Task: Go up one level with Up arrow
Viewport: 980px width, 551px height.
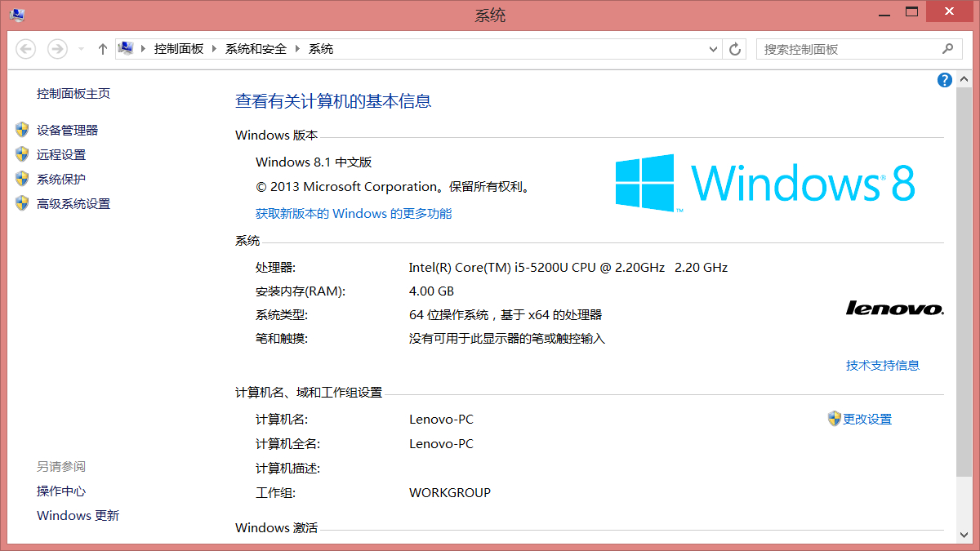Action: tap(102, 49)
